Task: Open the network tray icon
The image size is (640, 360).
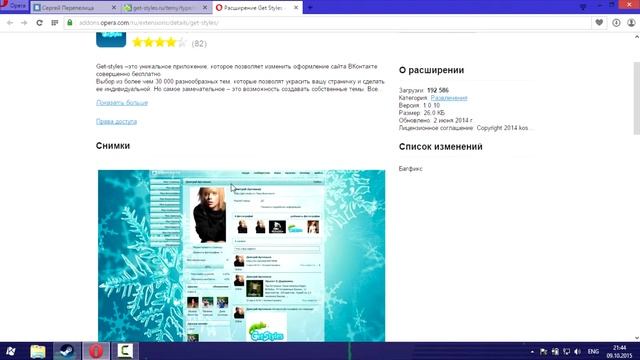Action: point(567,351)
